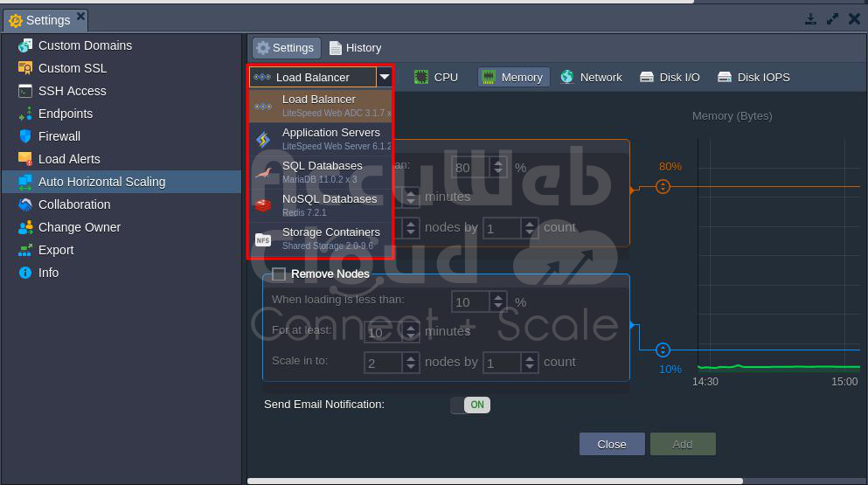868x485 pixels.
Task: Click the Endpoints icon
Action: tap(25, 114)
